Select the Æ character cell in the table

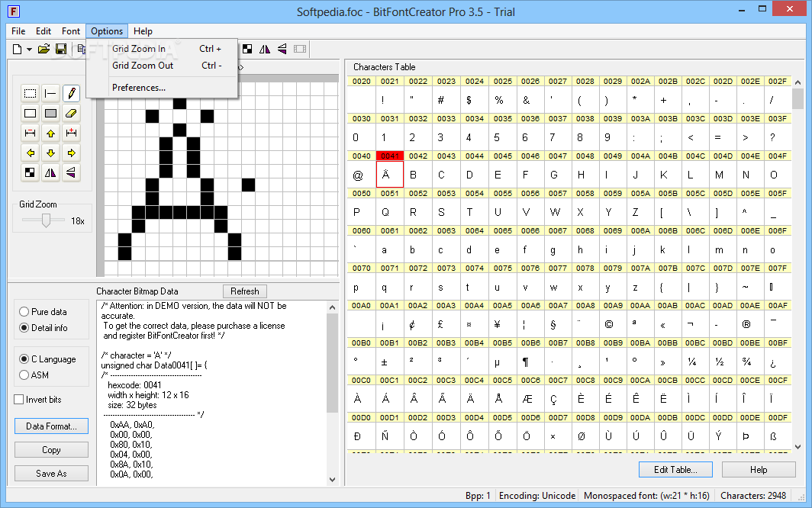(530, 399)
